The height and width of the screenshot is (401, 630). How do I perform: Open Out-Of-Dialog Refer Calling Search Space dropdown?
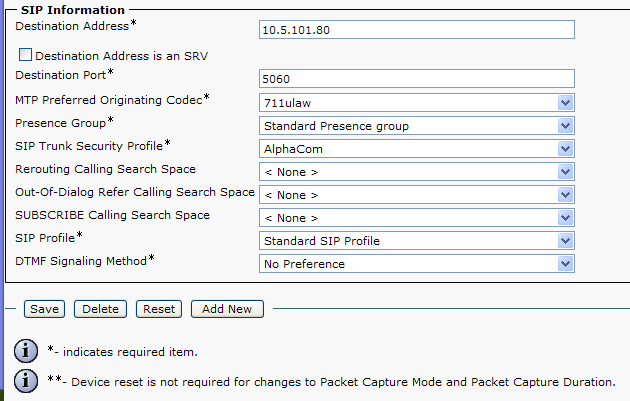pos(415,194)
